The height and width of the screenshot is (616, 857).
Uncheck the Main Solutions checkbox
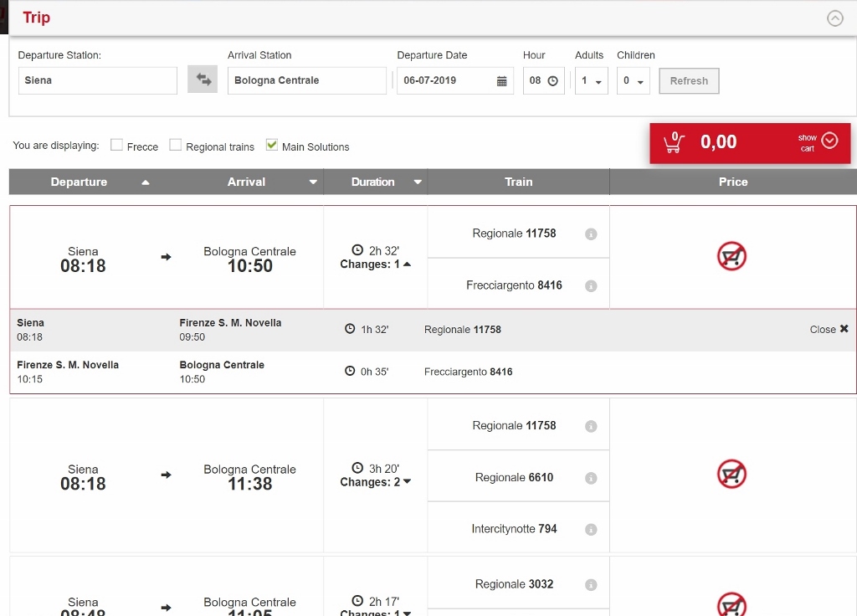point(271,145)
